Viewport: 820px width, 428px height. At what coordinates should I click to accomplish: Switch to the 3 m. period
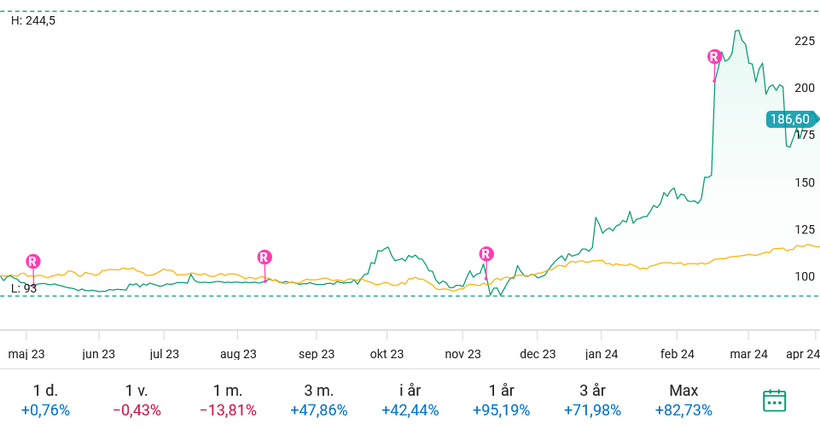[319, 400]
